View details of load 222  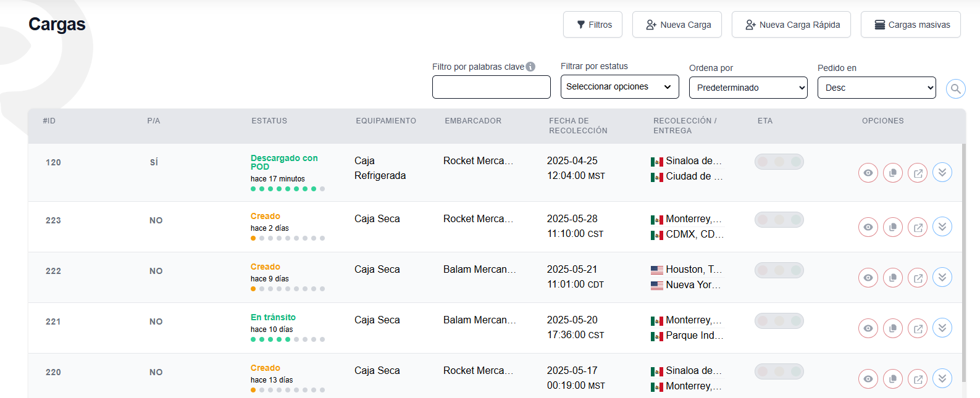(868, 278)
